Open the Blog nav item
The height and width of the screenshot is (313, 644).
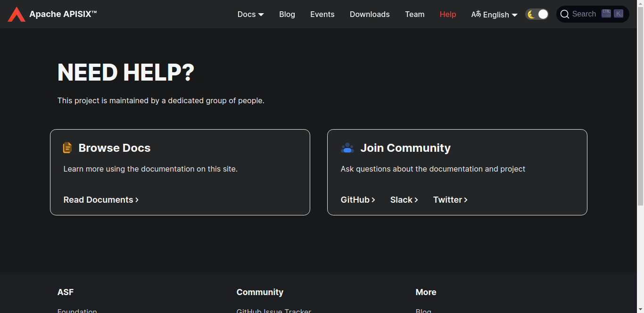pos(287,14)
